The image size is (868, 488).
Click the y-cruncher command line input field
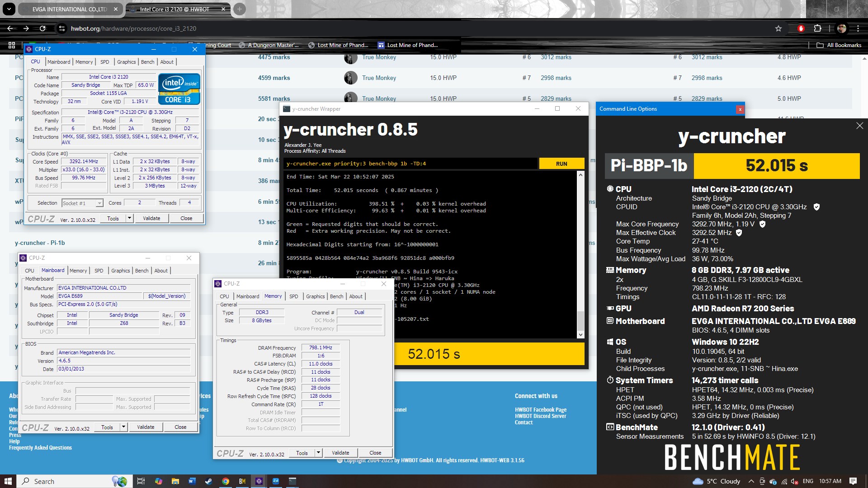click(x=410, y=164)
